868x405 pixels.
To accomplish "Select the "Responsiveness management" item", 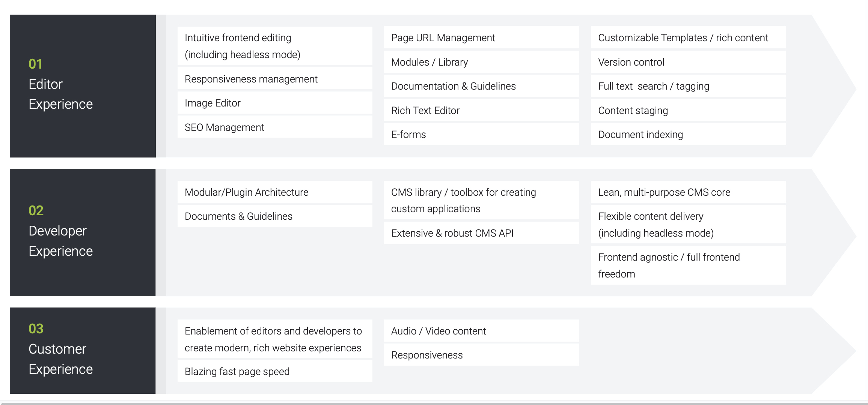I will pyautogui.click(x=275, y=79).
